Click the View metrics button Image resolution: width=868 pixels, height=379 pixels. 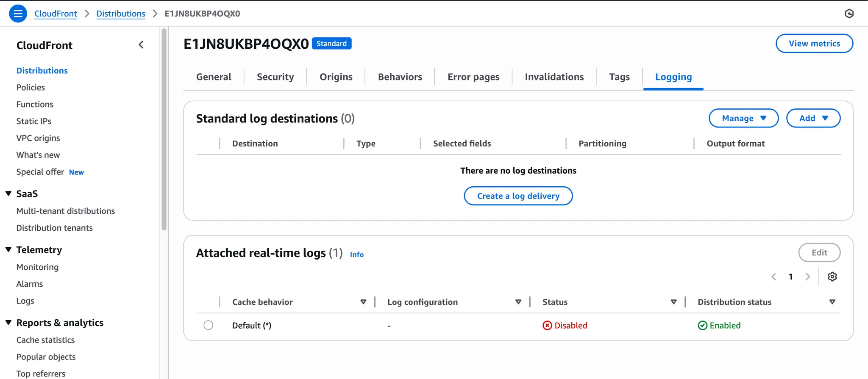[x=814, y=43]
